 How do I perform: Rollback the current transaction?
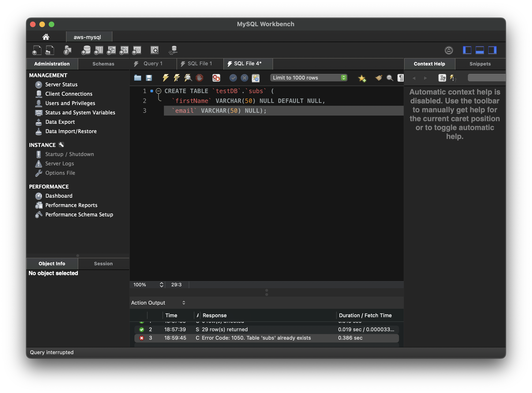tap(244, 78)
